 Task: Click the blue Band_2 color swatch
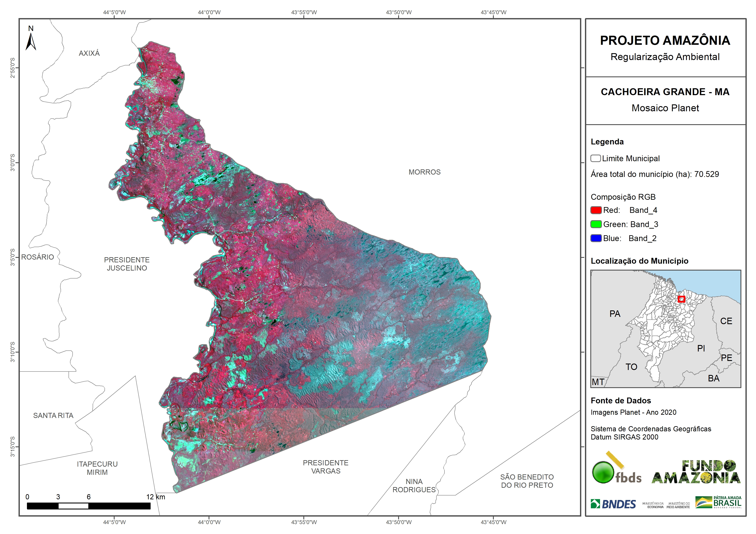tap(596, 238)
